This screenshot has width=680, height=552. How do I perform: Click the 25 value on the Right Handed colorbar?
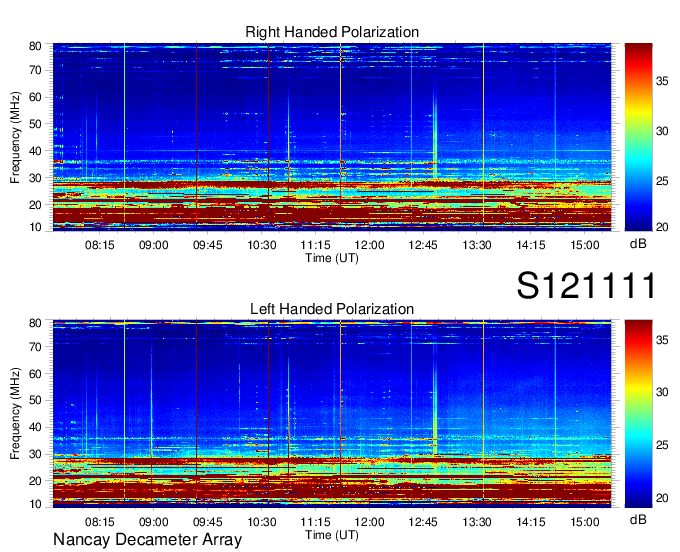(x=662, y=181)
